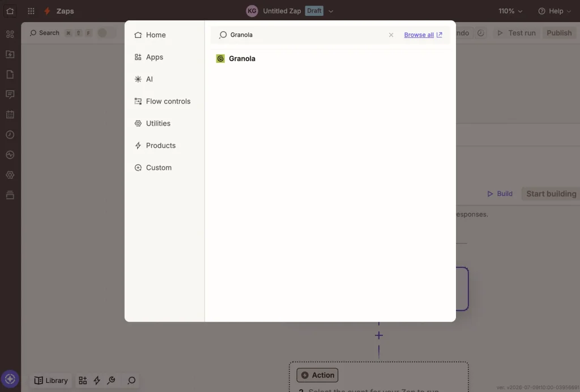The width and height of the screenshot is (580, 392).
Task: Open the stacked layers icon in left sidebar
Action: click(x=10, y=195)
